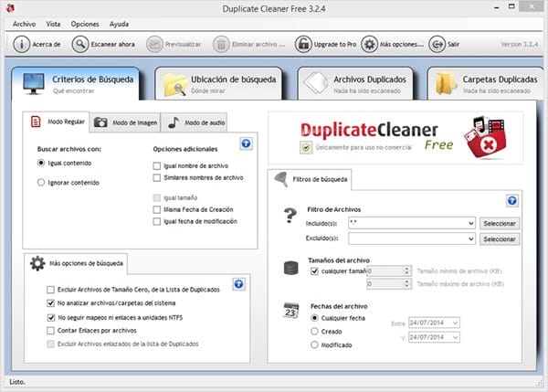Enable Misma Fecha de Creación checkbox
Image resolution: width=548 pixels, height=392 pixels.
click(x=157, y=209)
